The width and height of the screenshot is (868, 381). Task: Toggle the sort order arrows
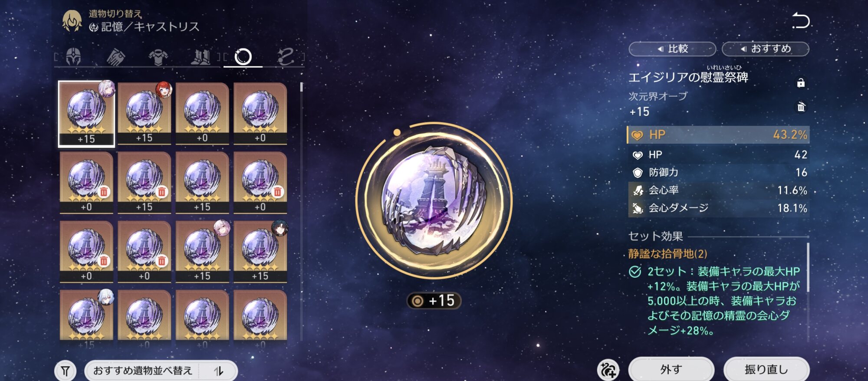(219, 371)
